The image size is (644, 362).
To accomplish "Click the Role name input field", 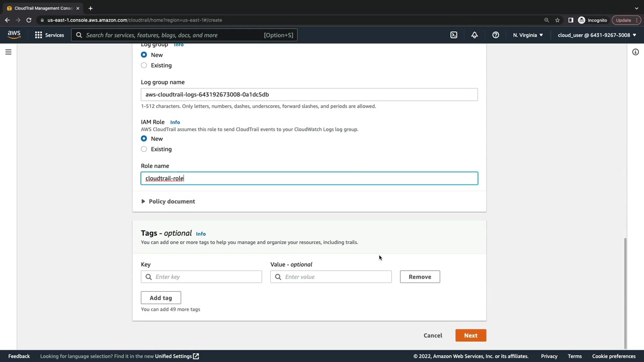I will pos(309,178).
